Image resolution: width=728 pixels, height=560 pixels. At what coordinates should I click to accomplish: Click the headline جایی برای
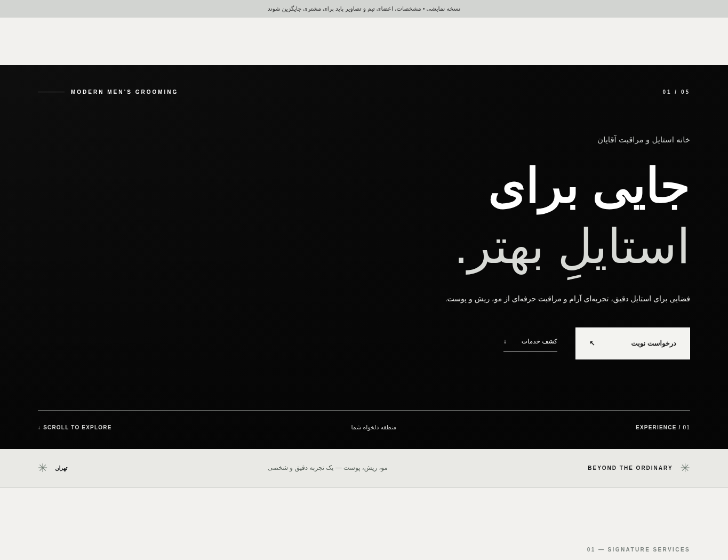tap(589, 189)
